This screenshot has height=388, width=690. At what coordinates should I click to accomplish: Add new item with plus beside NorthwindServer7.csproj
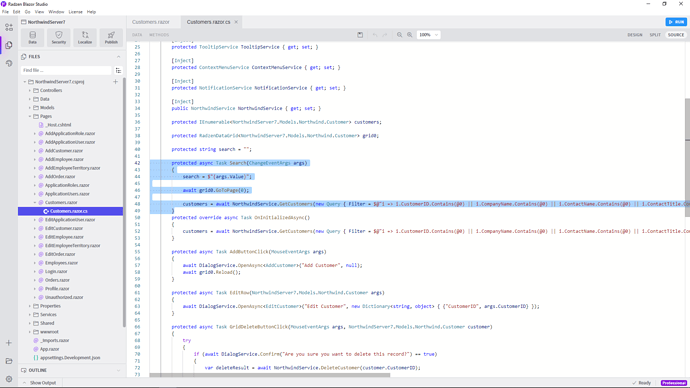pos(115,81)
